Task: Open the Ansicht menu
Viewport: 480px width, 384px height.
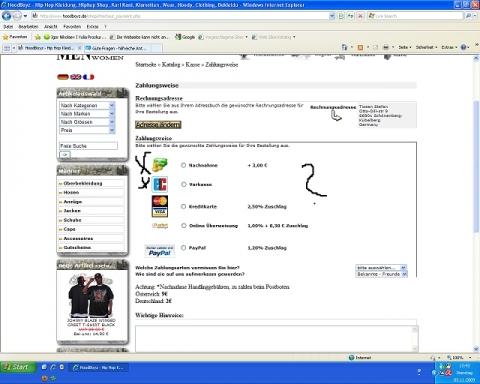Action: point(51,26)
